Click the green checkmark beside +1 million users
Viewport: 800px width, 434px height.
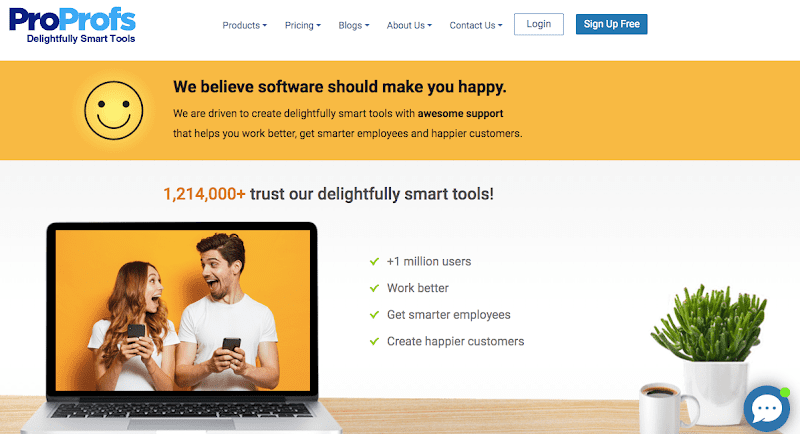coord(374,262)
